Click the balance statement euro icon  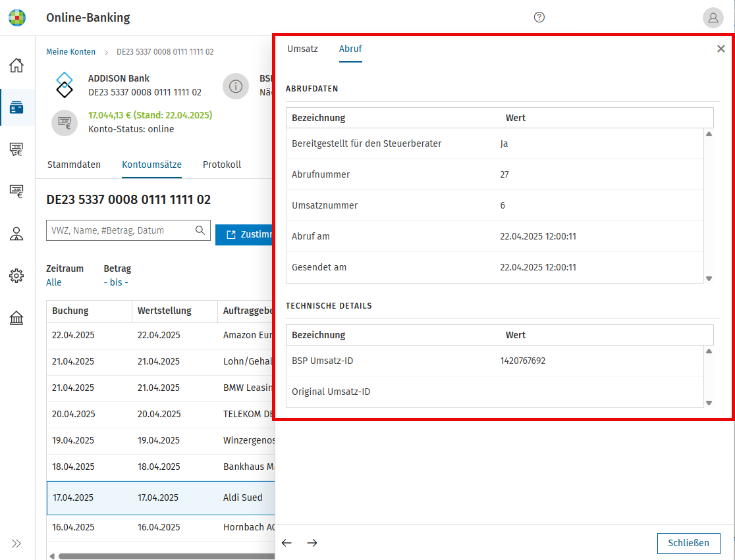pos(65,123)
